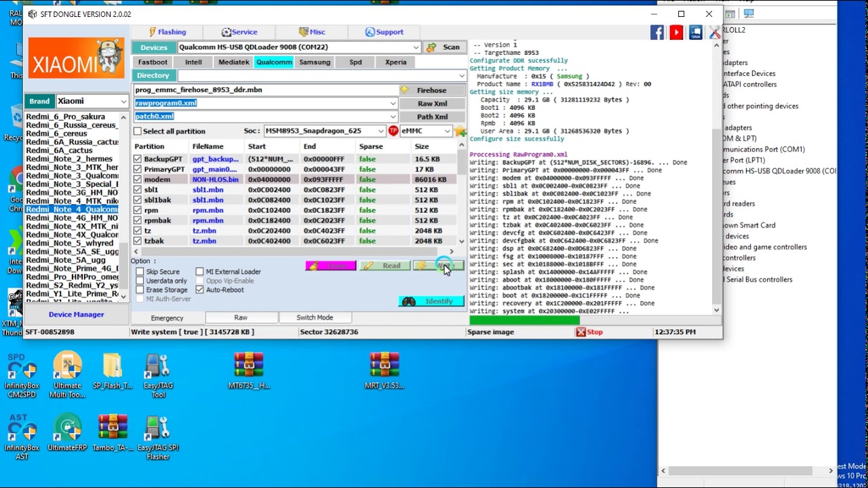
Task: Expand the Devices COM port dropdown
Action: pos(416,47)
